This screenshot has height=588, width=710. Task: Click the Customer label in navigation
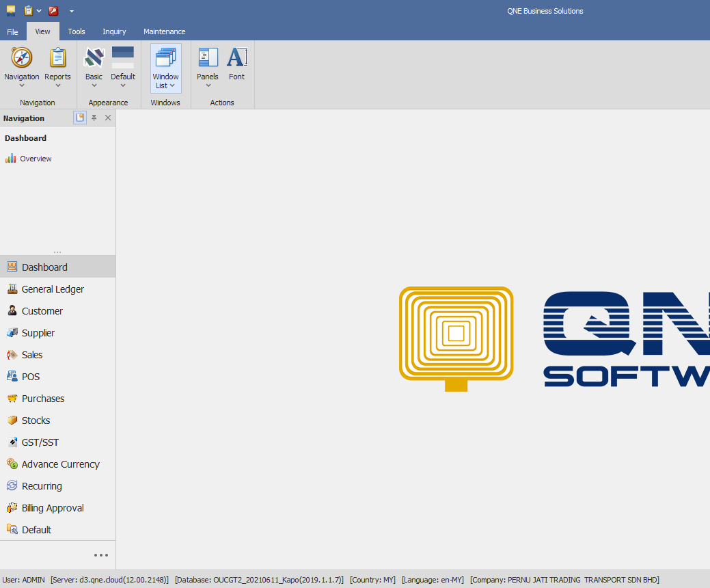42,311
